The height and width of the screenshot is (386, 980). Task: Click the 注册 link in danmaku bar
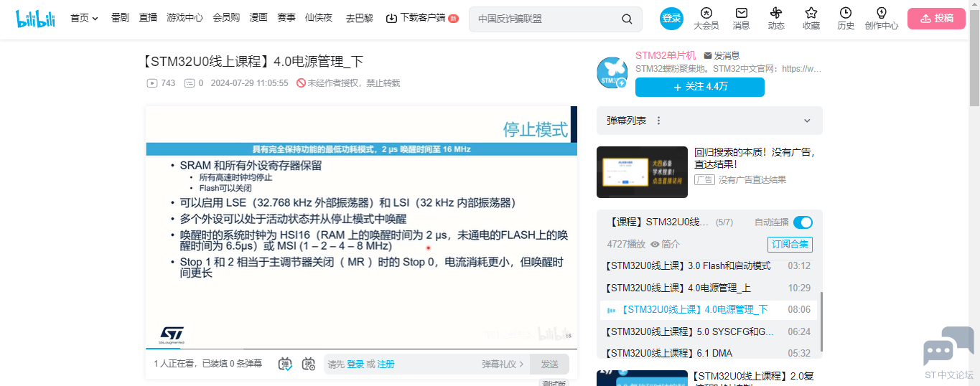pos(386,364)
